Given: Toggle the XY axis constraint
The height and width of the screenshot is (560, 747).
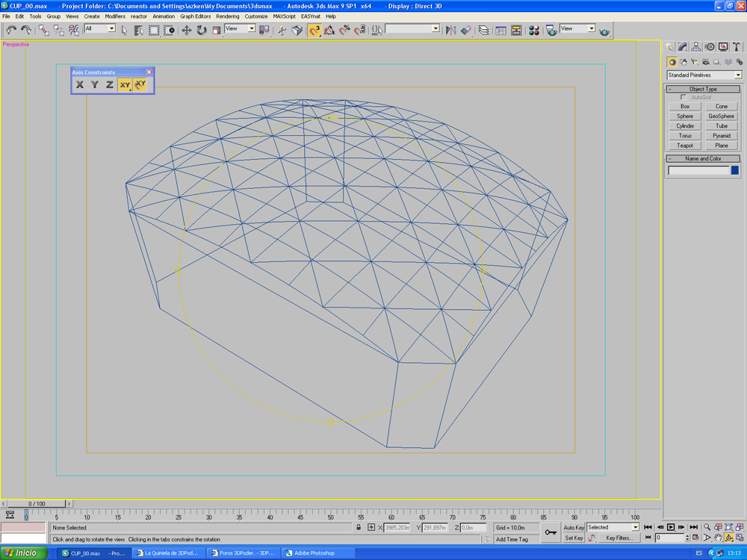Looking at the screenshot, I should [125, 85].
